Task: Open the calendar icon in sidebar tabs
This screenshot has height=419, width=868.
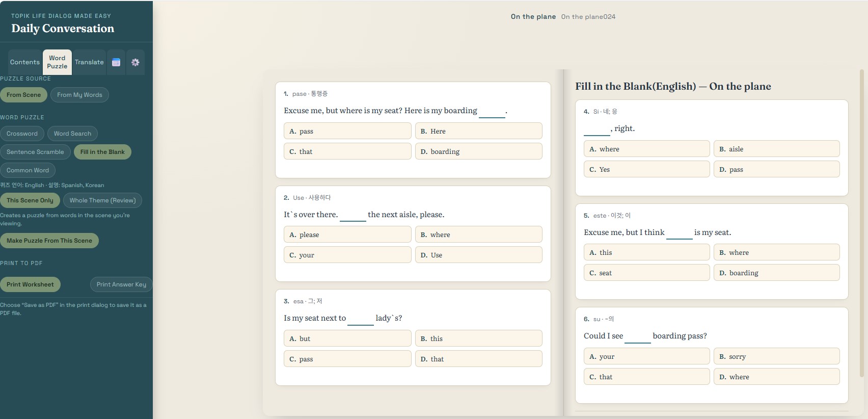Action: coord(116,62)
